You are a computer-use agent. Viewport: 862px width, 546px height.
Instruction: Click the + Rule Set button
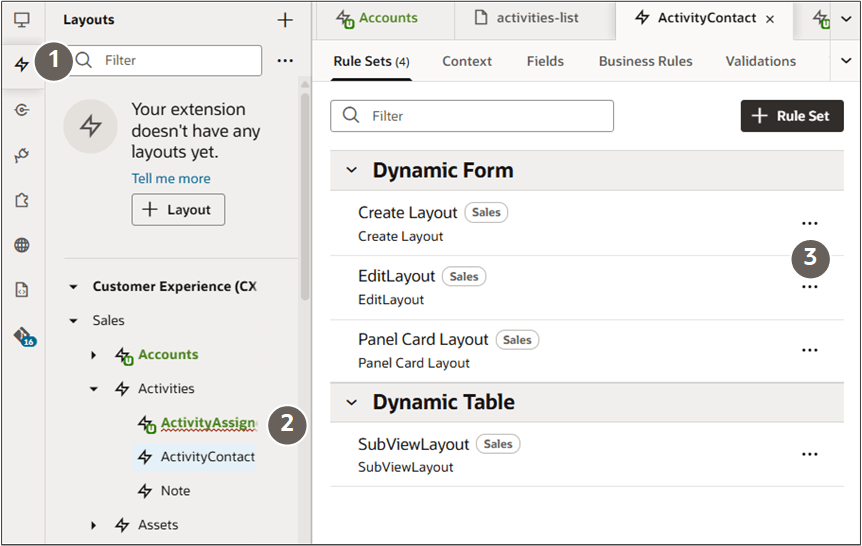pyautogui.click(x=792, y=116)
